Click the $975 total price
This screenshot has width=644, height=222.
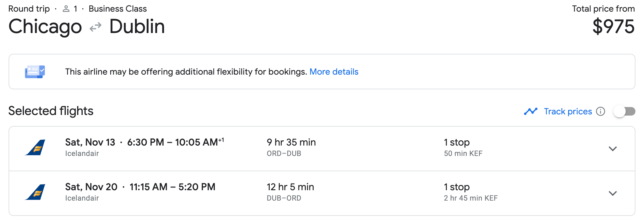tap(613, 27)
